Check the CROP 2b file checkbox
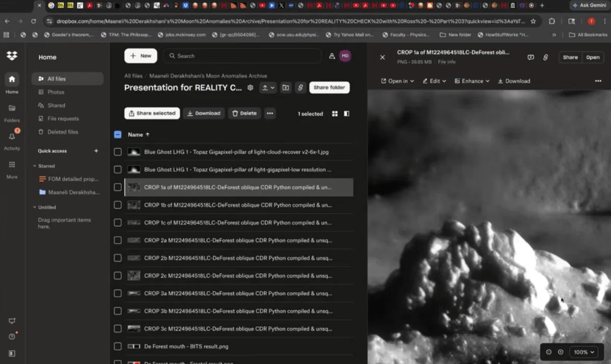The image size is (611, 364). (118, 258)
